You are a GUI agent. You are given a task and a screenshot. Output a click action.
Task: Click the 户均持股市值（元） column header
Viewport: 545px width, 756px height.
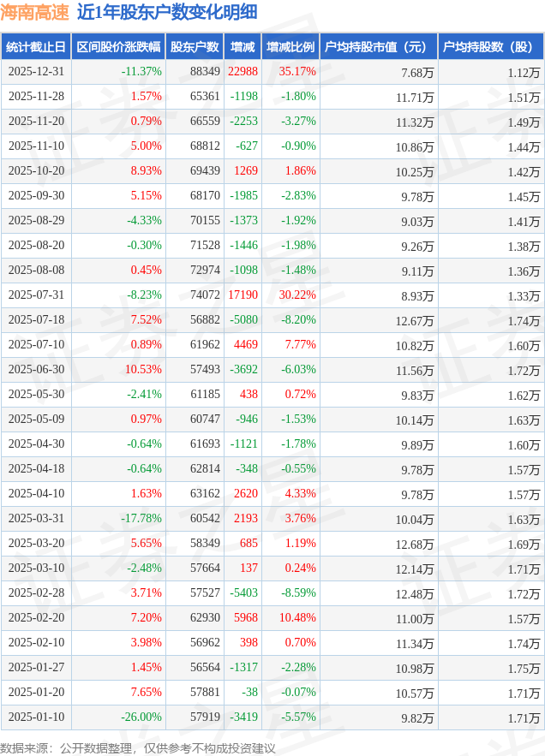click(378, 47)
